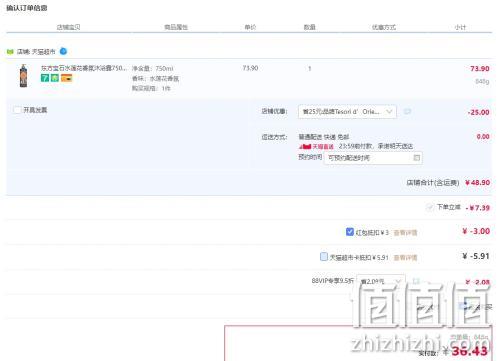Click the 数量 column header
The image size is (500, 361).
point(310,27)
